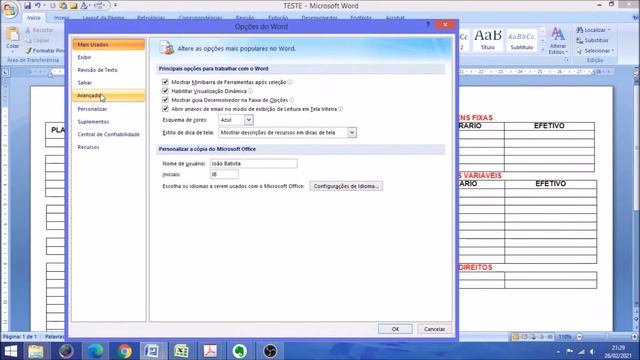The width and height of the screenshot is (640, 360).
Task: Open the Estilos group dialog launcher
Action: 567,60
